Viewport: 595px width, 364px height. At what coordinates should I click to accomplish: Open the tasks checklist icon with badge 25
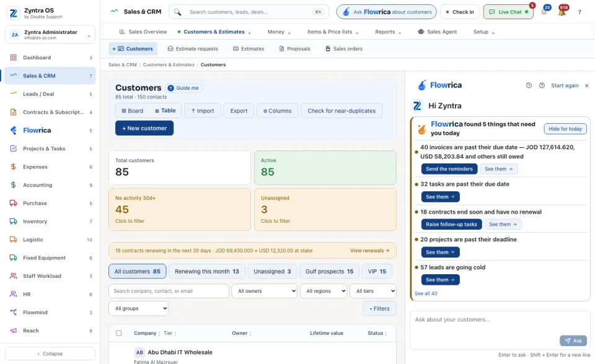(544, 12)
